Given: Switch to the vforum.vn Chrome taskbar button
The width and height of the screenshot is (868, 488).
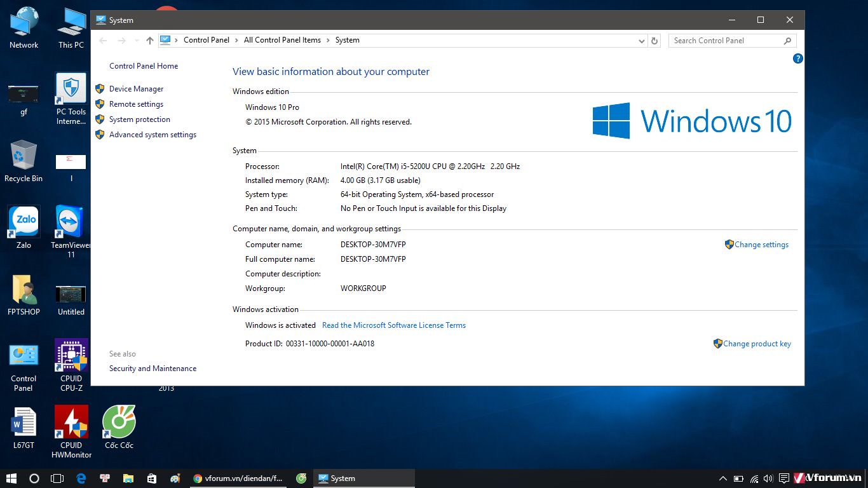Looking at the screenshot, I should pos(238,478).
